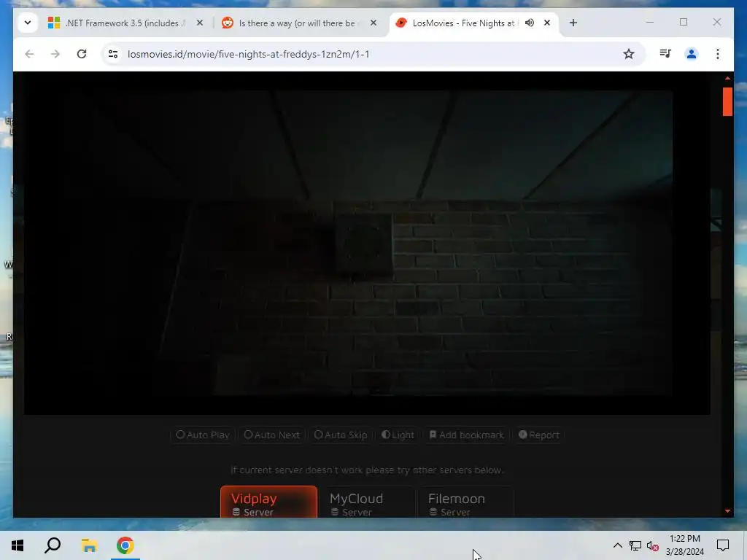Toggle Auto Skip option
The image size is (747, 560).
click(x=340, y=435)
